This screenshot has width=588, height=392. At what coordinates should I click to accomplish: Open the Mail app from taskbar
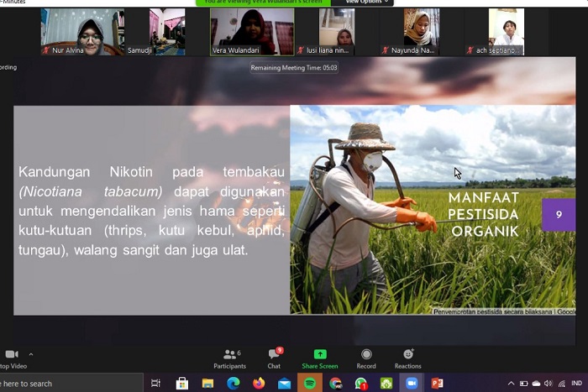284,384
